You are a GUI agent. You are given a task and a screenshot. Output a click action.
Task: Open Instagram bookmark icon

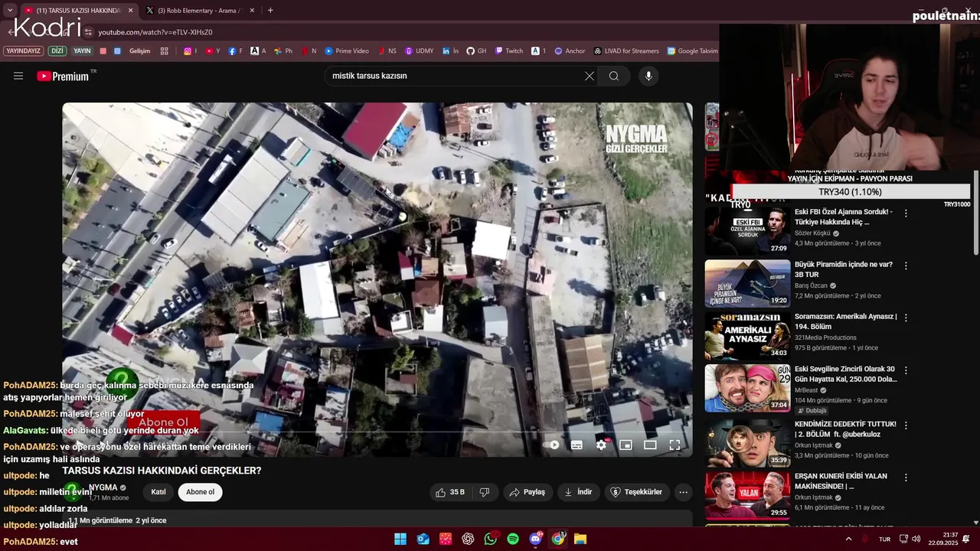point(190,51)
